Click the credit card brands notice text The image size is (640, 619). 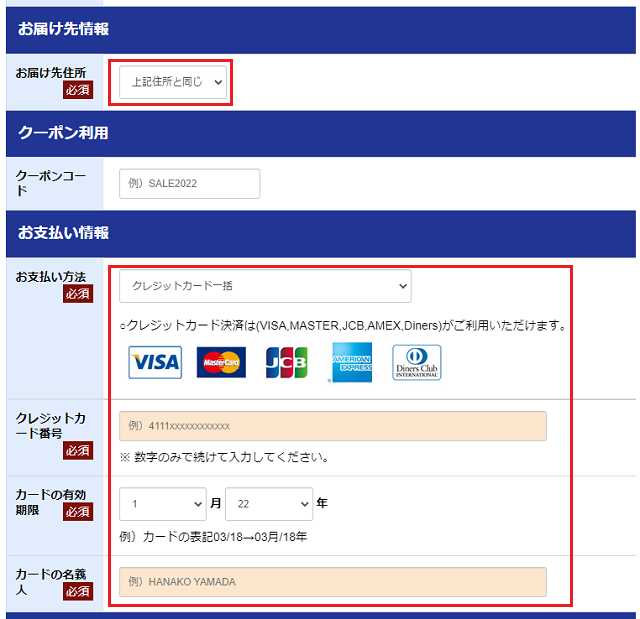343,326
